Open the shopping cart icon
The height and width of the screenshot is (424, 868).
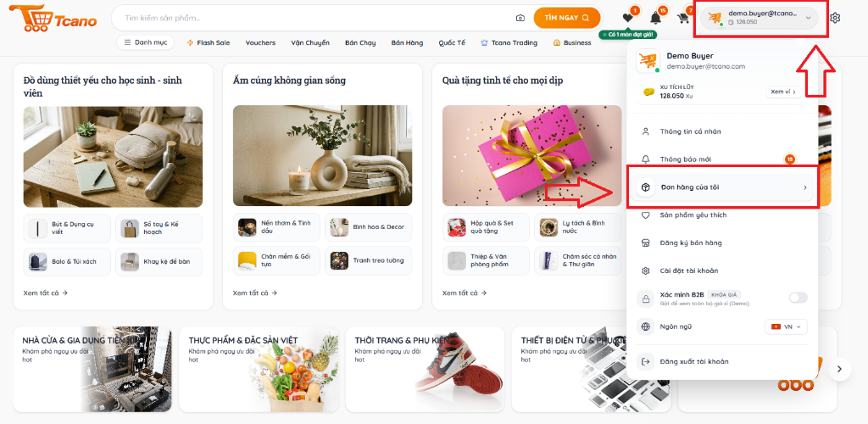tap(683, 19)
